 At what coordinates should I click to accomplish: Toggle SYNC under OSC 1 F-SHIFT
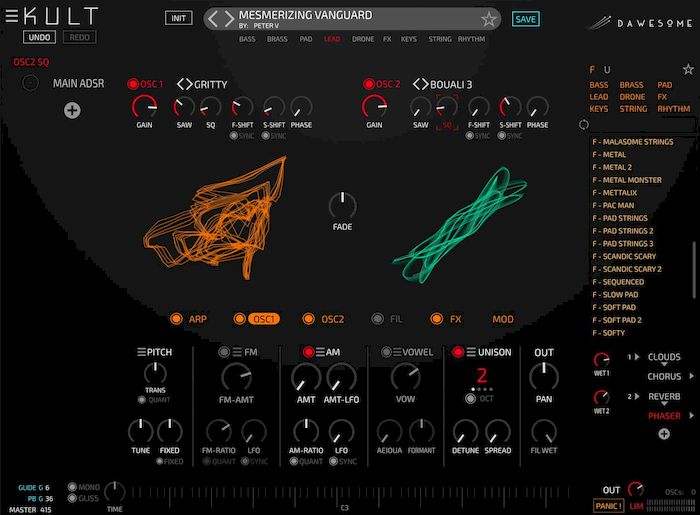tap(233, 136)
